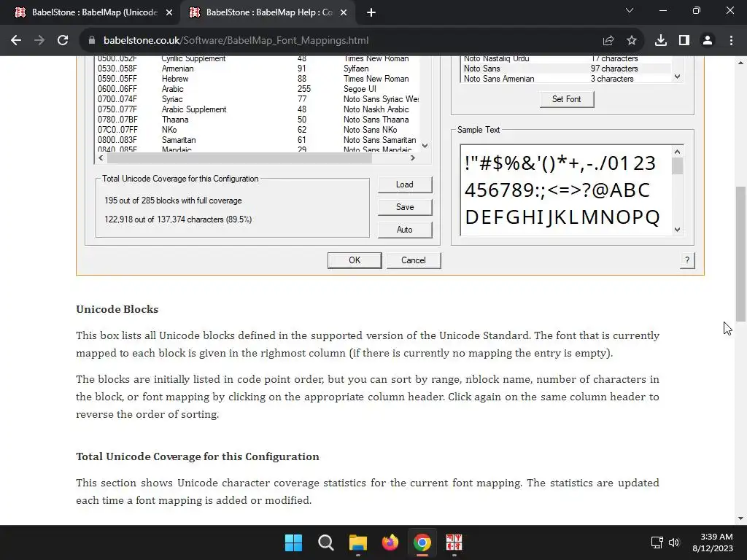Reload the current page

point(63,41)
